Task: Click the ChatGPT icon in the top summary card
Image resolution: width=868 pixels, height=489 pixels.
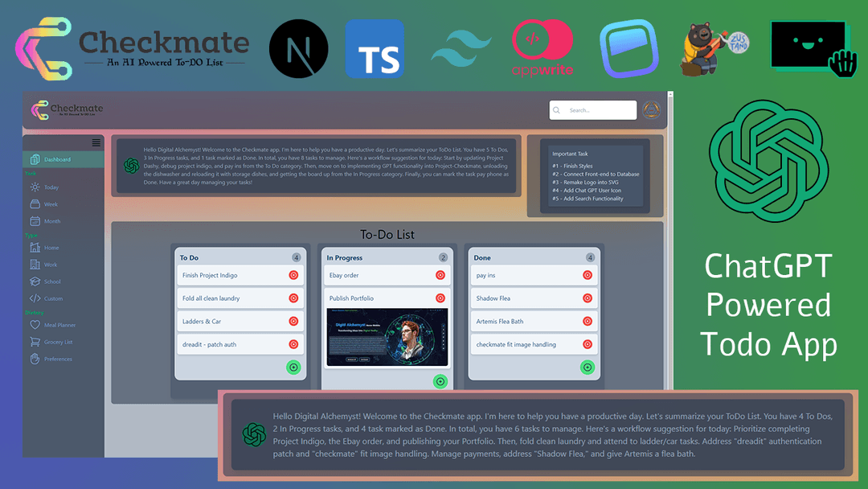Action: pos(132,166)
